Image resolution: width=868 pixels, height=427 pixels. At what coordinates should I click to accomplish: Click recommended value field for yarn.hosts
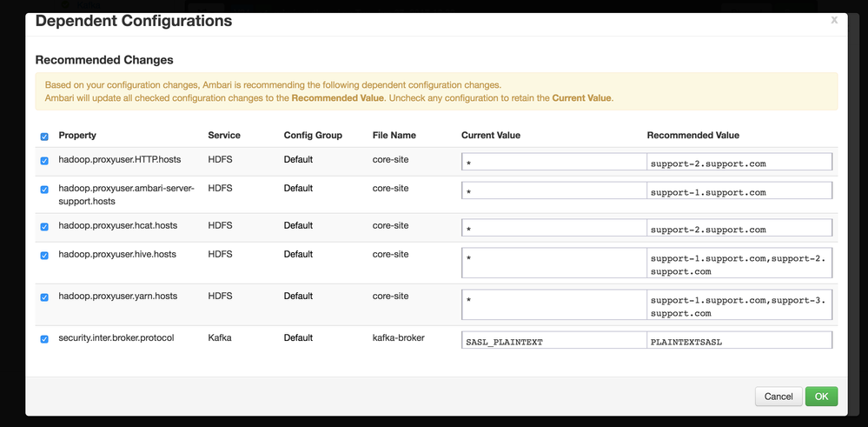pyautogui.click(x=739, y=305)
